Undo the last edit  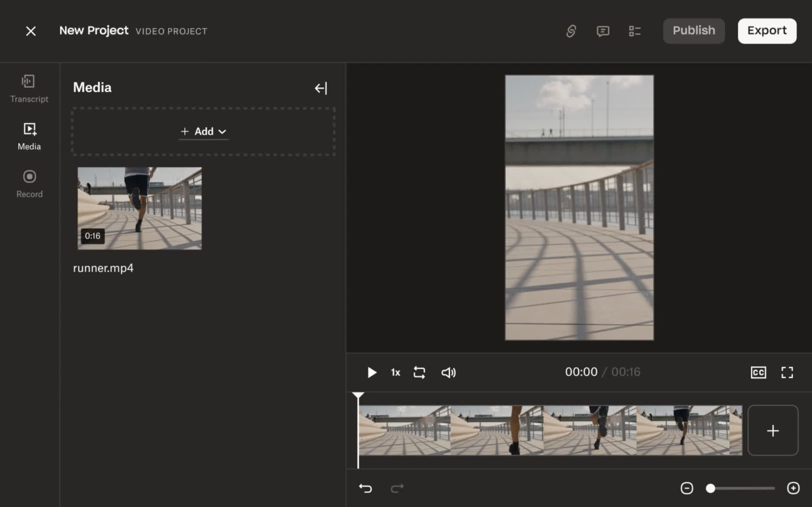point(365,488)
